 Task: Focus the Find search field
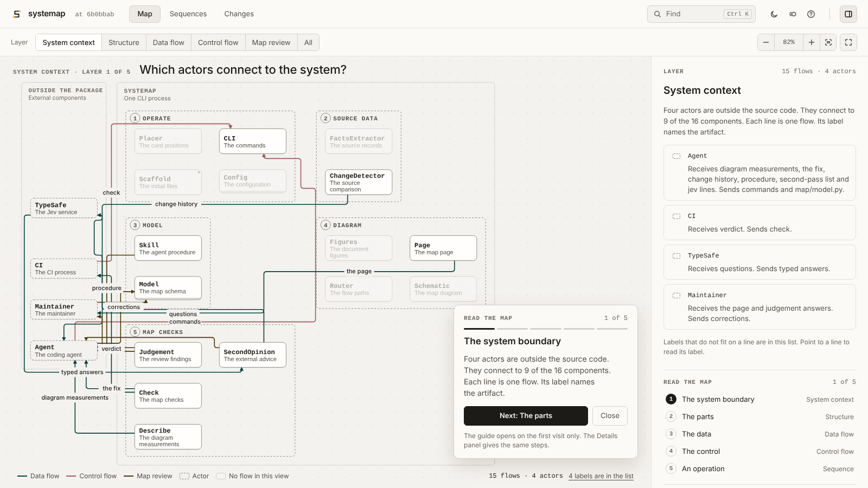(701, 14)
